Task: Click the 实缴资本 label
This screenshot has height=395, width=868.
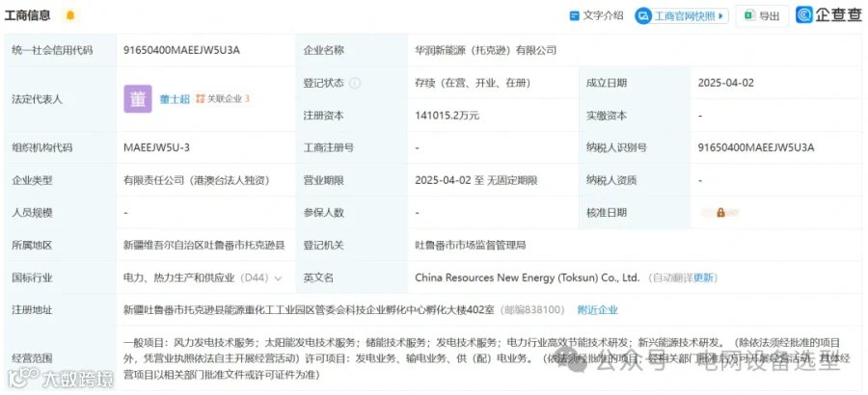Action: pyautogui.click(x=607, y=116)
